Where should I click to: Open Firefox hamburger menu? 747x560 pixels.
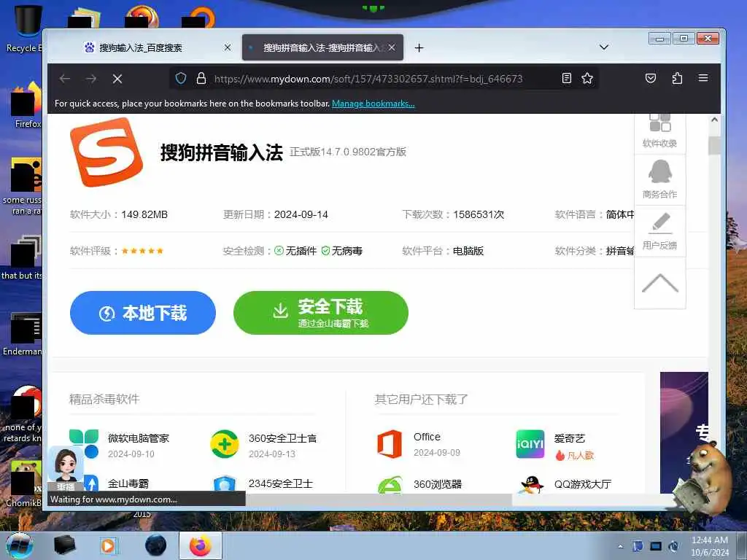703,77
